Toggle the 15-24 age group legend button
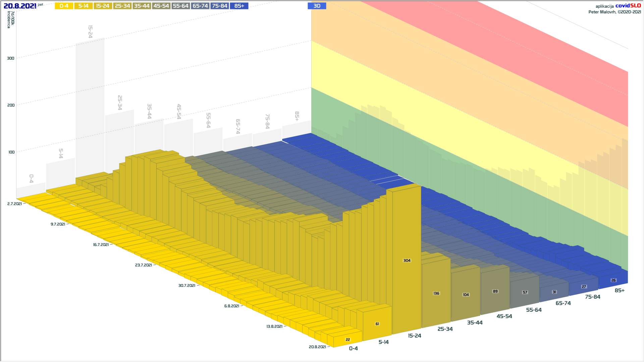This screenshot has height=362, width=644. (x=103, y=6)
